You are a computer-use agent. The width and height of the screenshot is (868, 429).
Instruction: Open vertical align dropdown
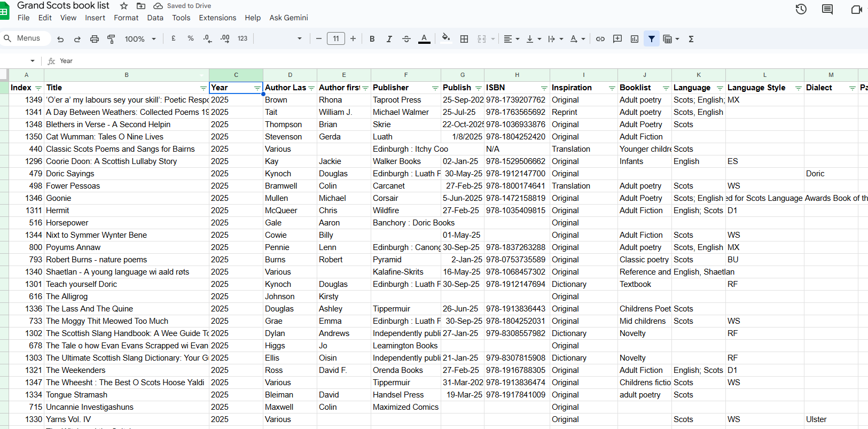534,39
